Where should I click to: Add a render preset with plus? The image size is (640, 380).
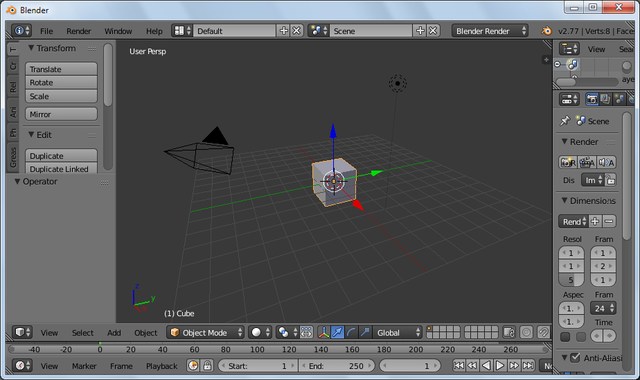[595, 221]
